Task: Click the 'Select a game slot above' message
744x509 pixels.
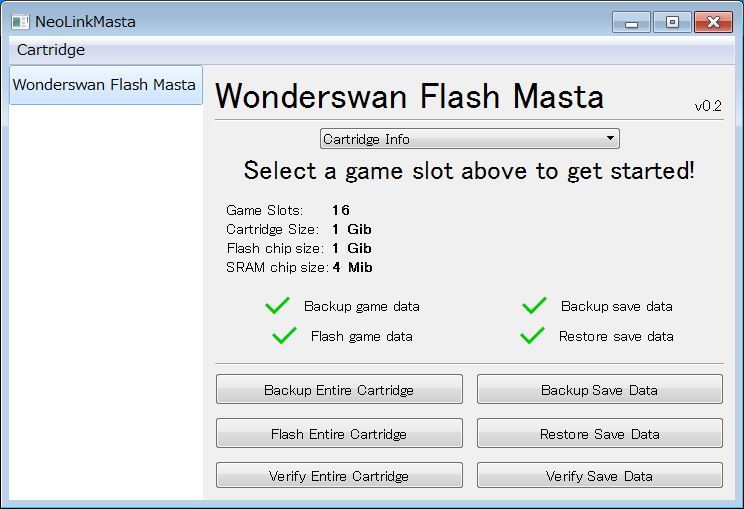Action: pyautogui.click(x=469, y=171)
